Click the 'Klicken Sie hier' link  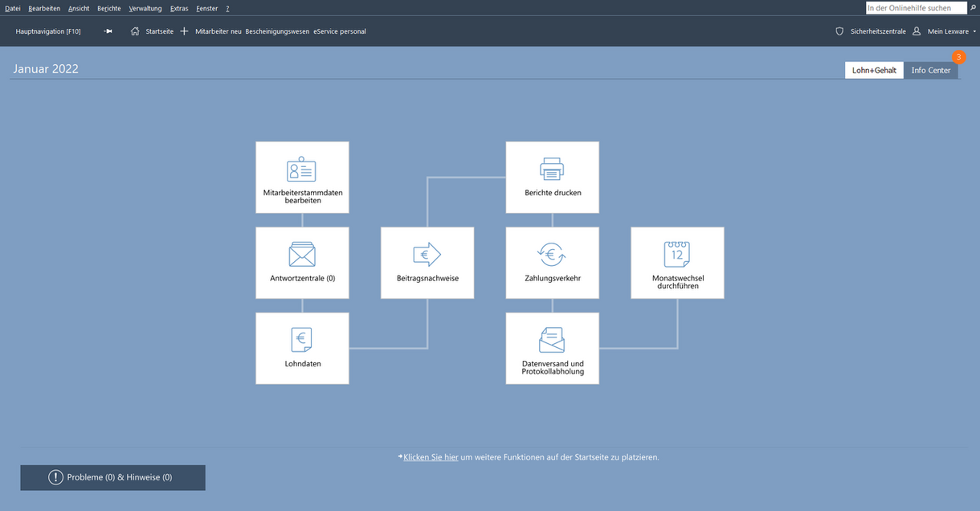[431, 457]
